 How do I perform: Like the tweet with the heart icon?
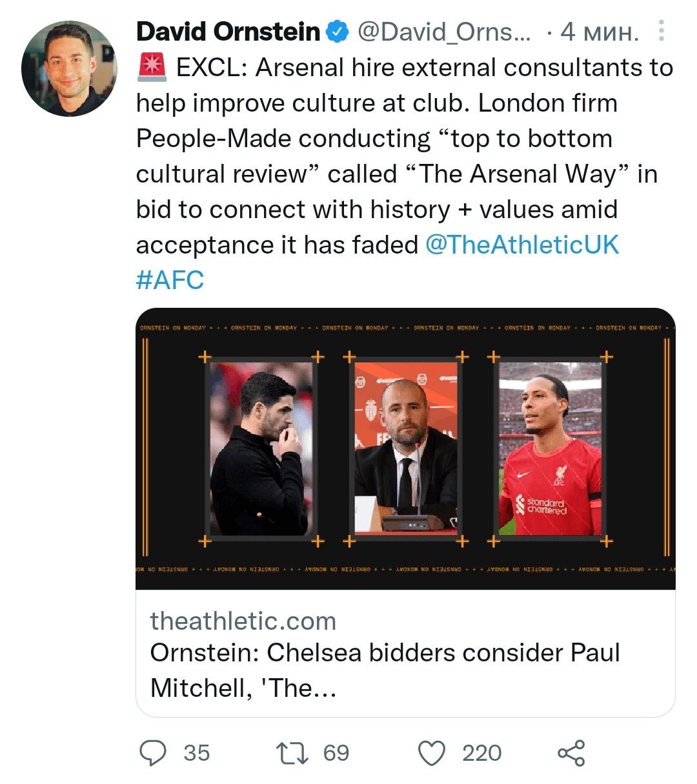432,752
